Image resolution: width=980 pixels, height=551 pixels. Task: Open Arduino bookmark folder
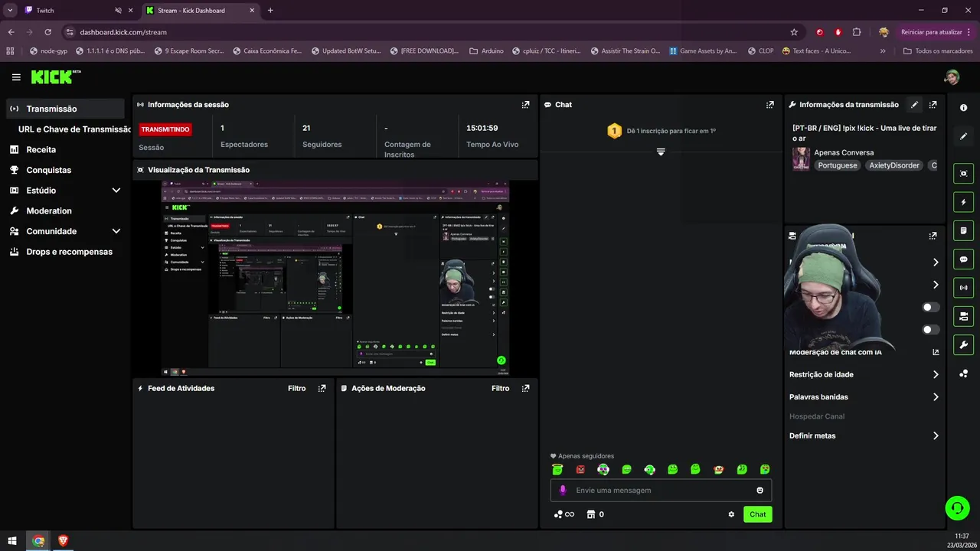click(x=486, y=51)
